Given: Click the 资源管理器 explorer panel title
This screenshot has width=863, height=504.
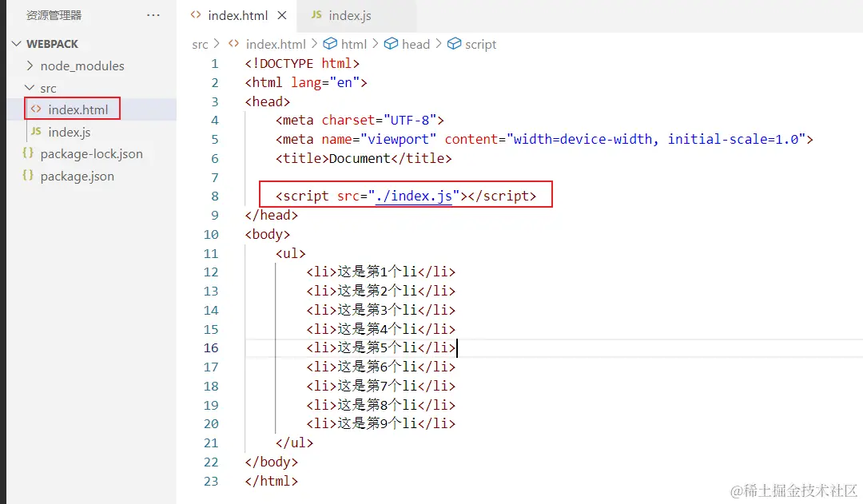Looking at the screenshot, I should click(x=54, y=15).
